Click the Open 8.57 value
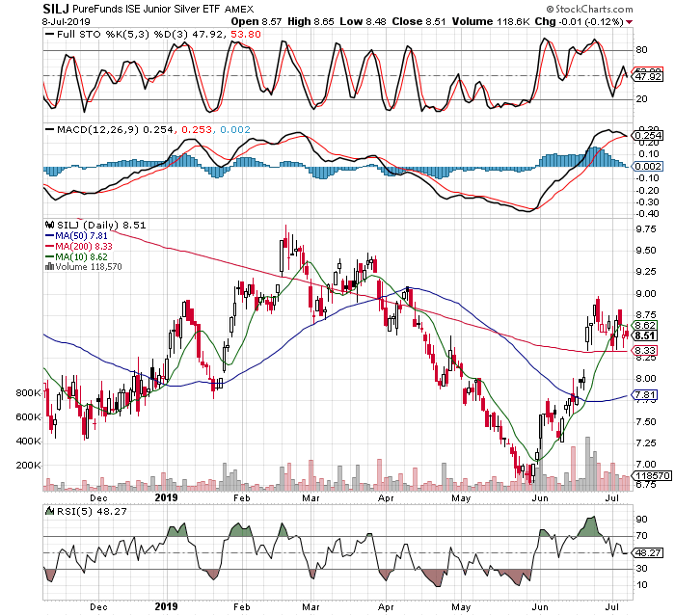The image size is (675, 616). 256,21
